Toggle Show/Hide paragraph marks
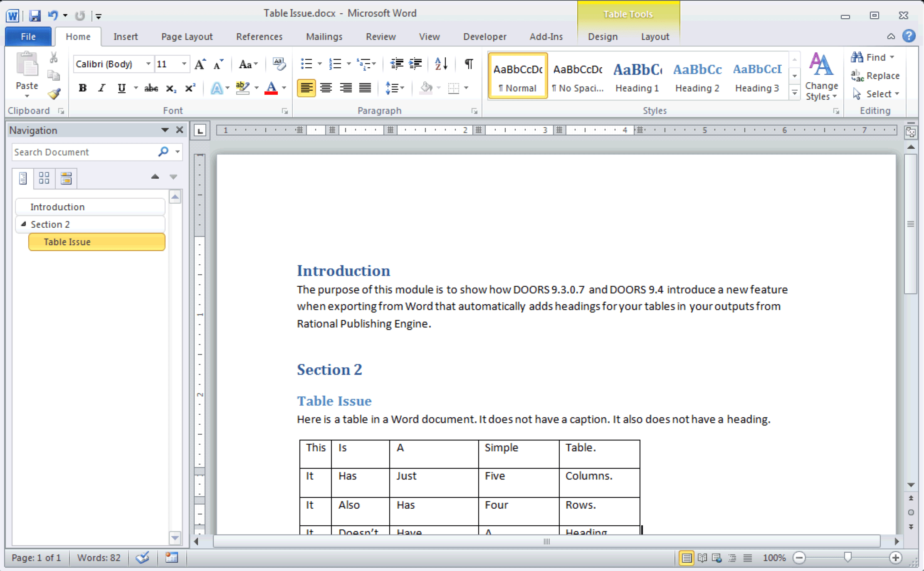The height and width of the screenshot is (571, 924). click(468, 64)
